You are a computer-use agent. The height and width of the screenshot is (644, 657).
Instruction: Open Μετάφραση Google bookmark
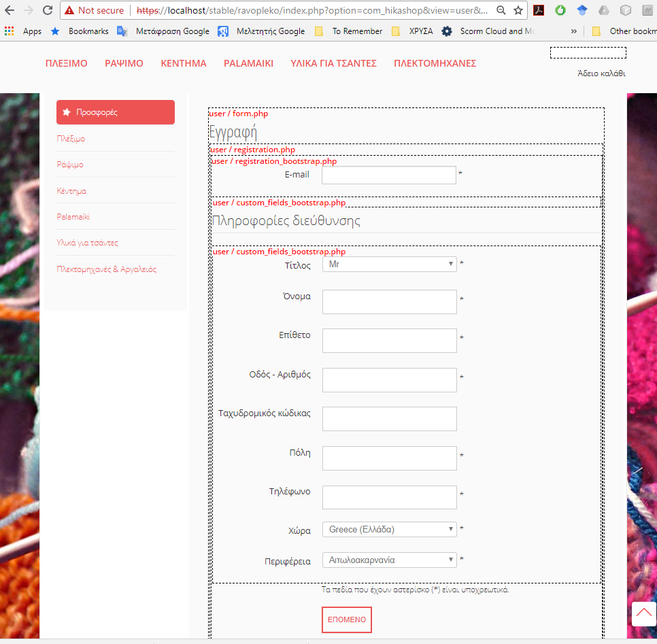(163, 31)
